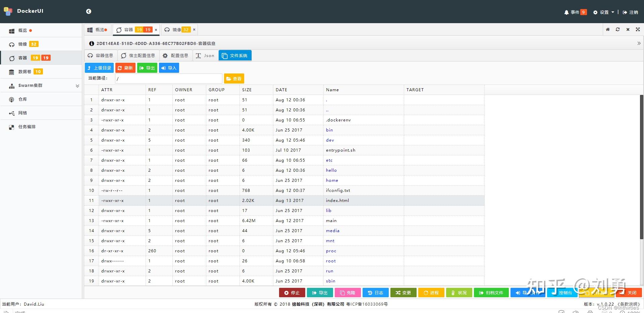The width and height of the screenshot is (644, 313).
Task: Click the fullscreen expand icon on tab bar
Action: click(638, 29)
